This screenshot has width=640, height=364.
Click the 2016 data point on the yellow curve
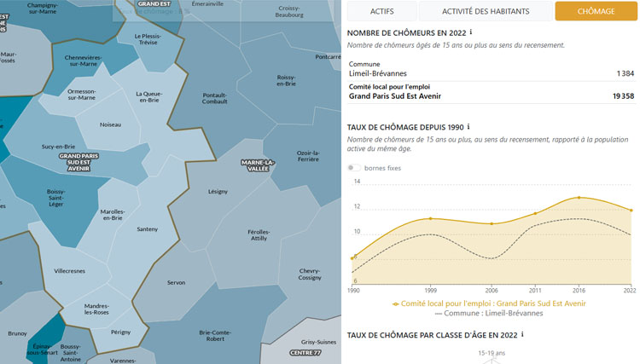[579, 198]
